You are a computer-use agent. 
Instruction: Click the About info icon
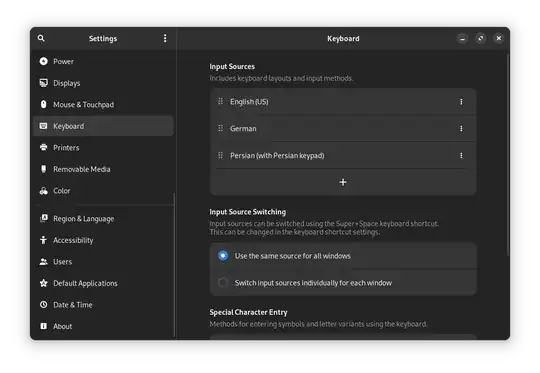pyautogui.click(x=43, y=326)
